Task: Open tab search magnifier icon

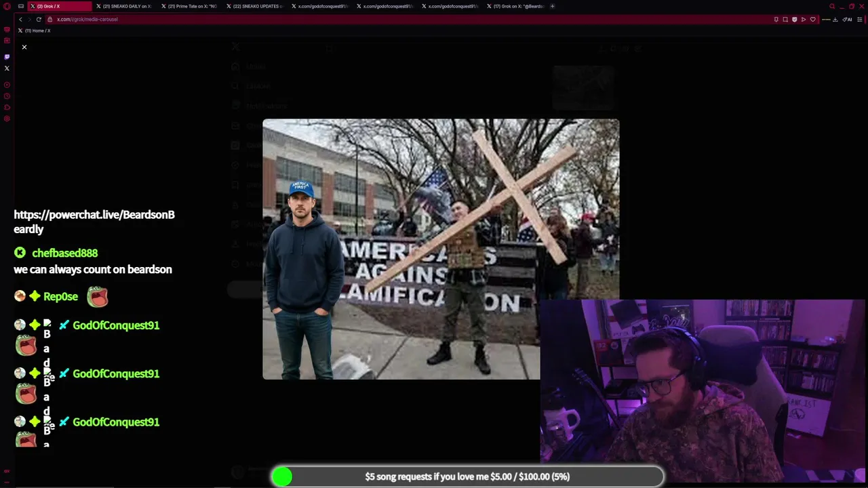Action: point(832,6)
